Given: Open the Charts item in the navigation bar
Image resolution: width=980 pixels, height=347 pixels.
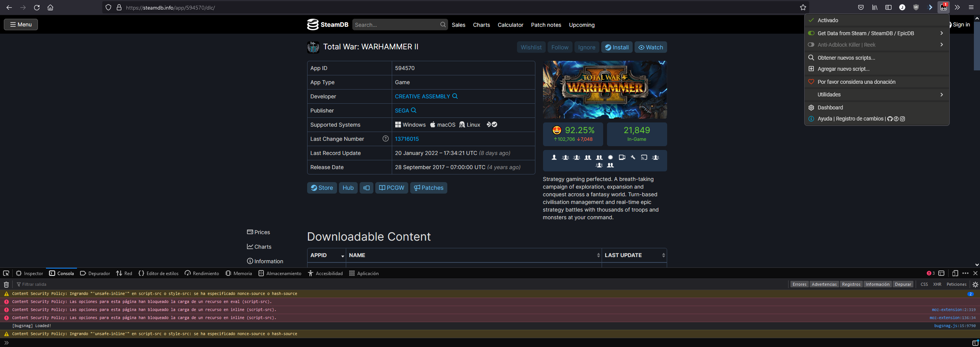Looking at the screenshot, I should point(481,24).
